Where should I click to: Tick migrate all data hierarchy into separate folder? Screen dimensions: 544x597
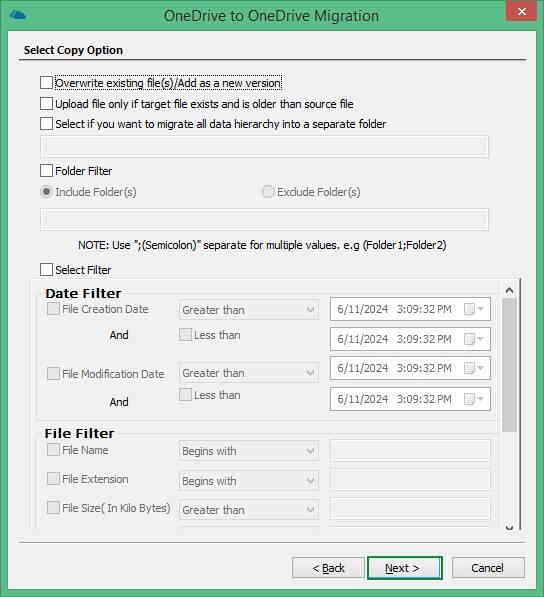pyautogui.click(x=46, y=124)
